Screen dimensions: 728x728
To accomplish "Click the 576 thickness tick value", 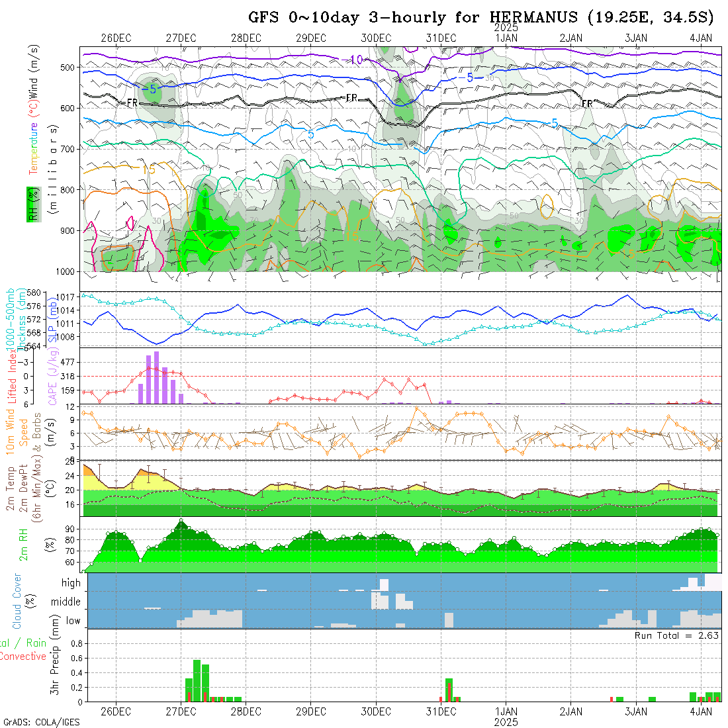I will point(34,306).
